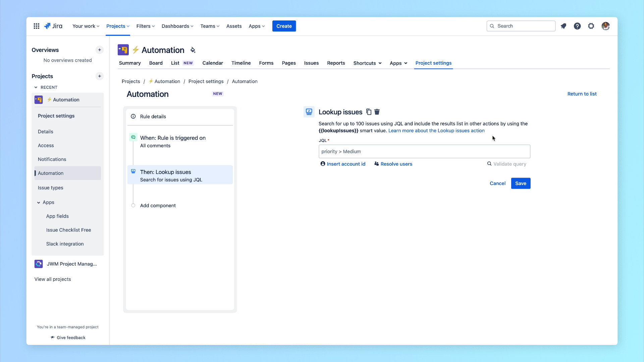
Task: Collapse the Apps group in sidebar
Action: coord(39,202)
